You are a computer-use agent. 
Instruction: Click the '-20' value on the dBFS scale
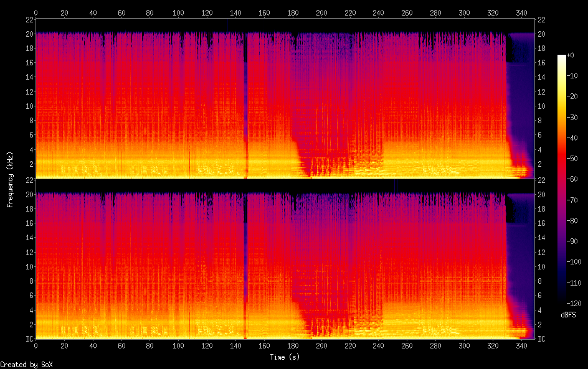click(x=572, y=96)
